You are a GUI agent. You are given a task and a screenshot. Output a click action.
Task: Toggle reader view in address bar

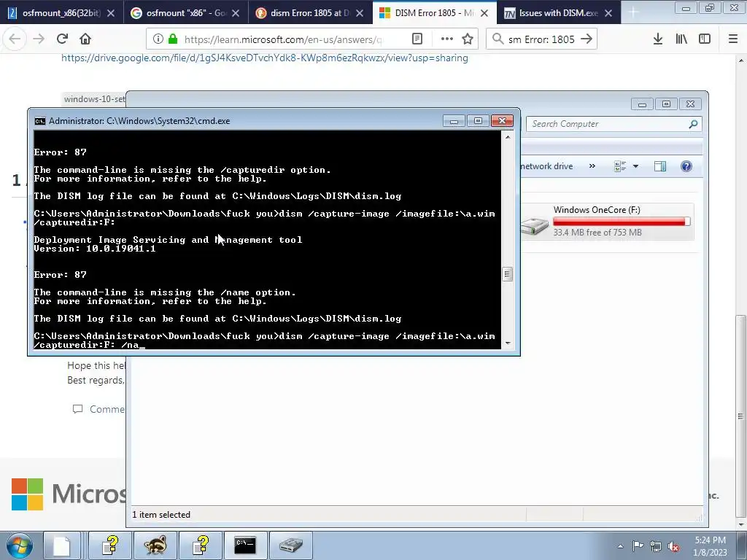(417, 39)
